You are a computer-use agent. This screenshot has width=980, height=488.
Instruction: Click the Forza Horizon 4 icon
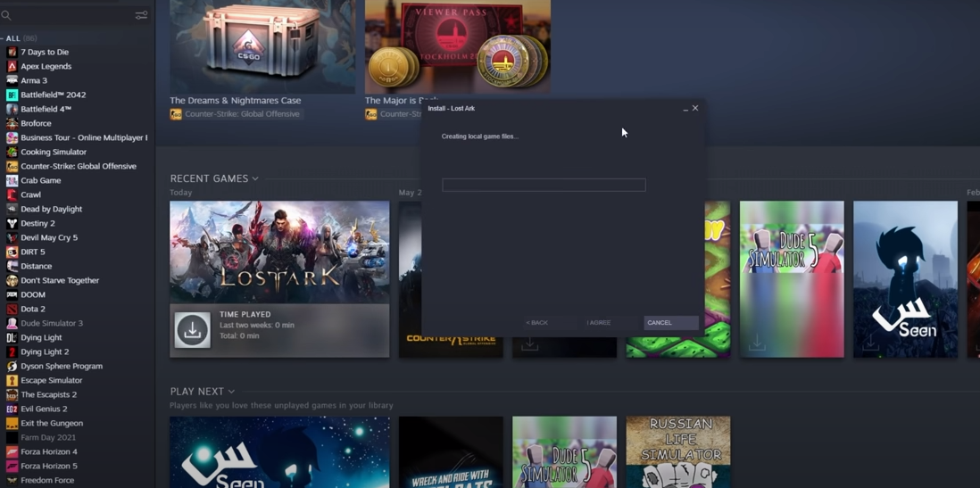(12, 451)
